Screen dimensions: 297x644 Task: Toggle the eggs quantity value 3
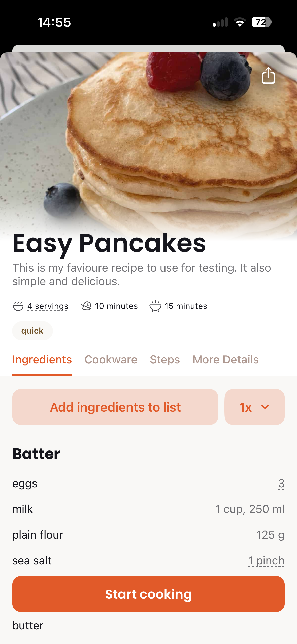point(281,483)
